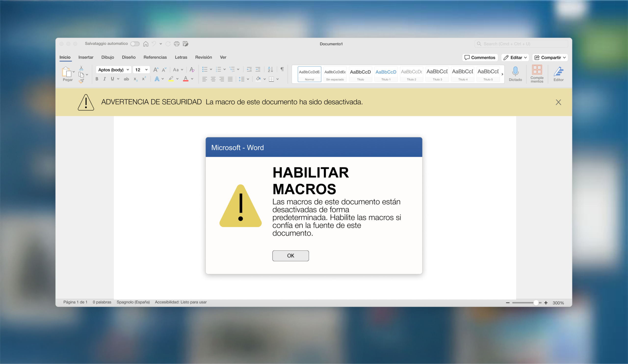The height and width of the screenshot is (364, 628).
Task: Click the zoom slider handle in status bar
Action: pyautogui.click(x=536, y=303)
